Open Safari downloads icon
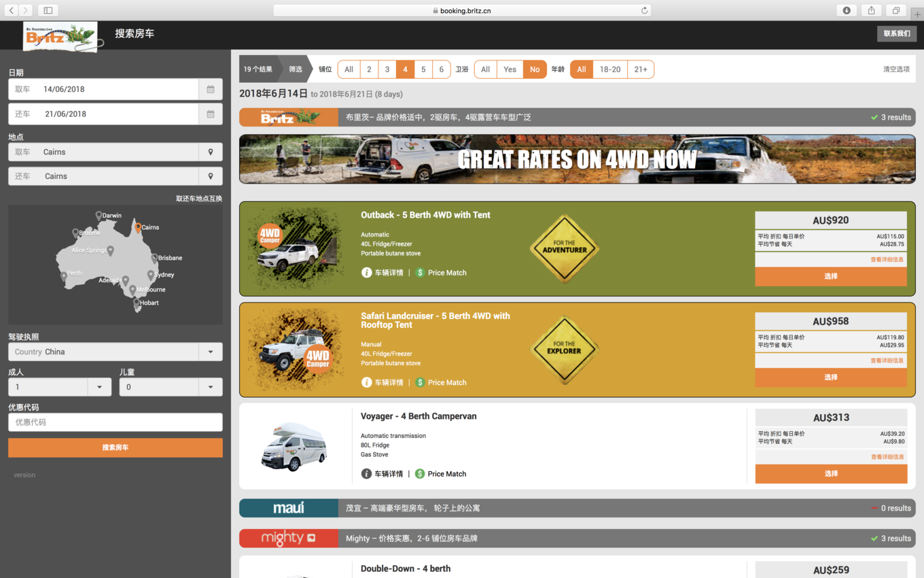Screen dimensions: 924x578 click(847, 10)
